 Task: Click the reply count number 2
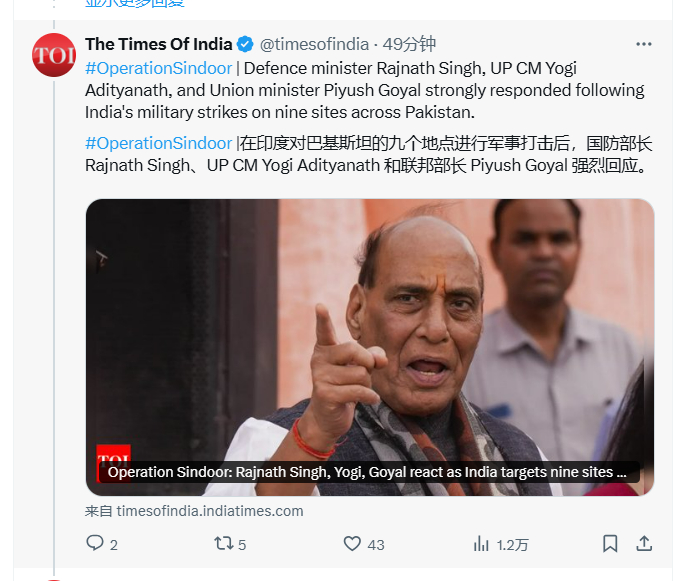[x=113, y=545]
